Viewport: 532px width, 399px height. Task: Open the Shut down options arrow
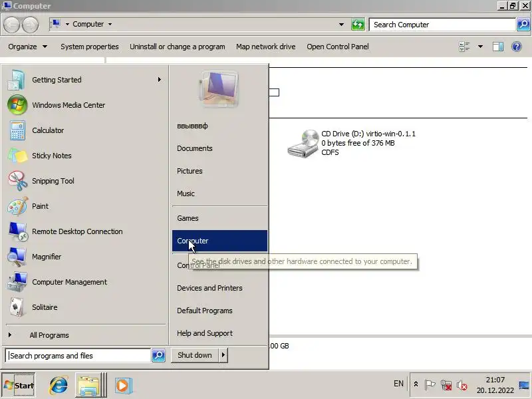click(223, 355)
